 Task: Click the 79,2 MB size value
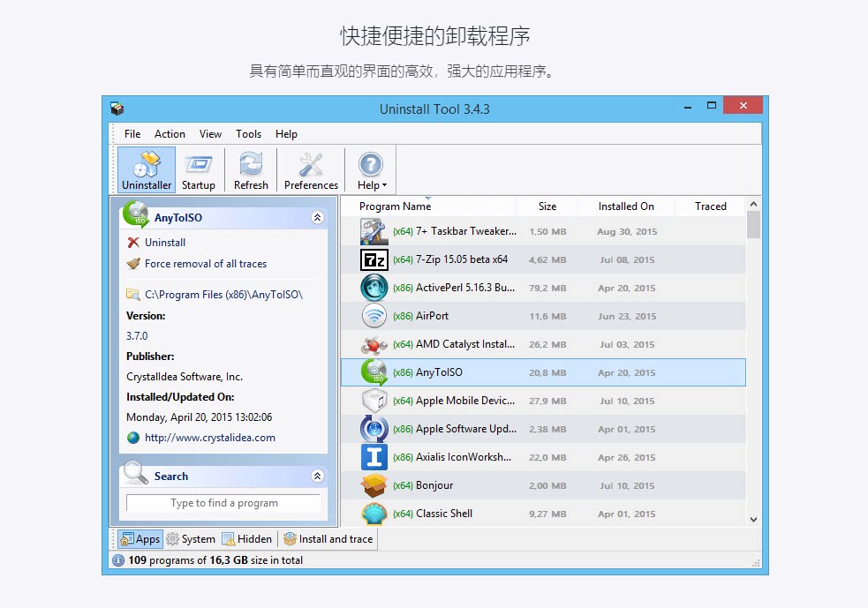(547, 288)
